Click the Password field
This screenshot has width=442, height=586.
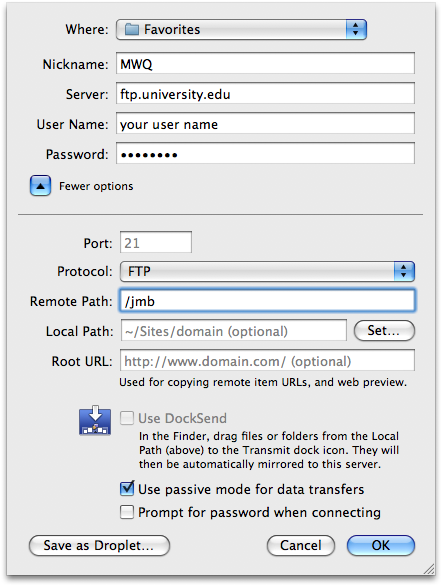tap(265, 153)
